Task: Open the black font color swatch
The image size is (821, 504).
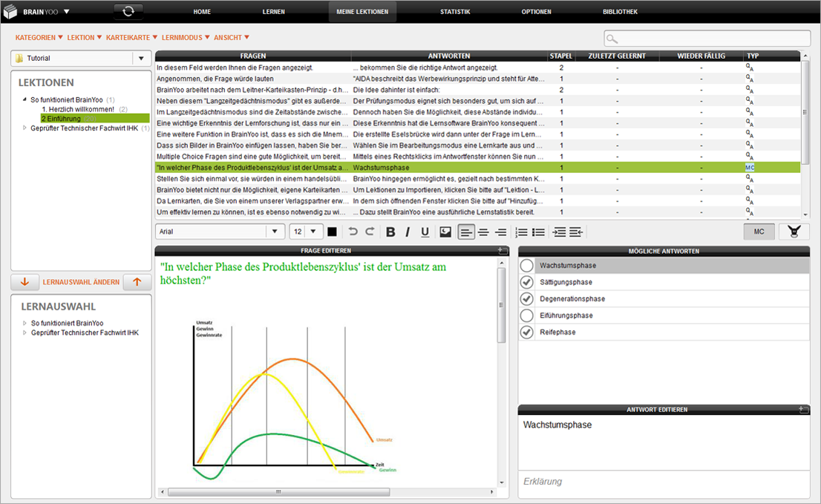Action: (x=331, y=232)
